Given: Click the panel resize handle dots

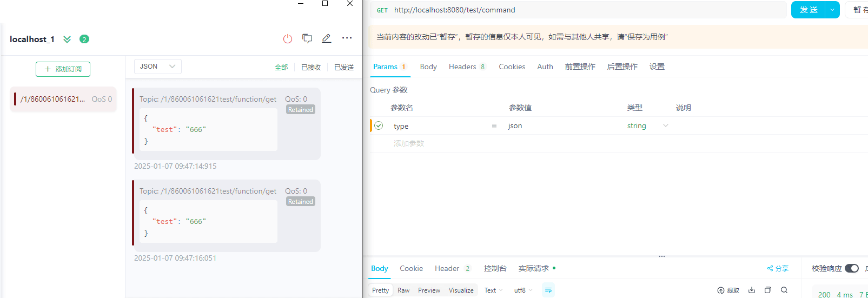Looking at the screenshot, I should [x=661, y=256].
